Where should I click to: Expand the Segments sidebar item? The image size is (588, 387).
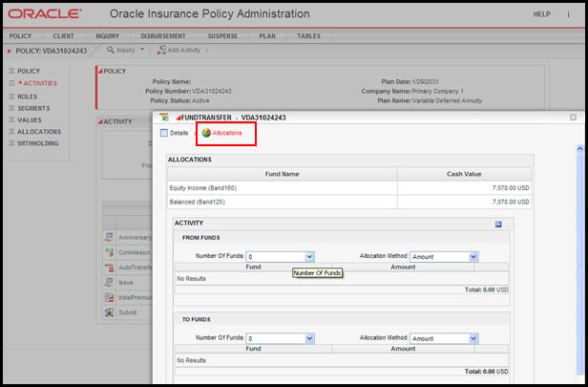coord(11,108)
